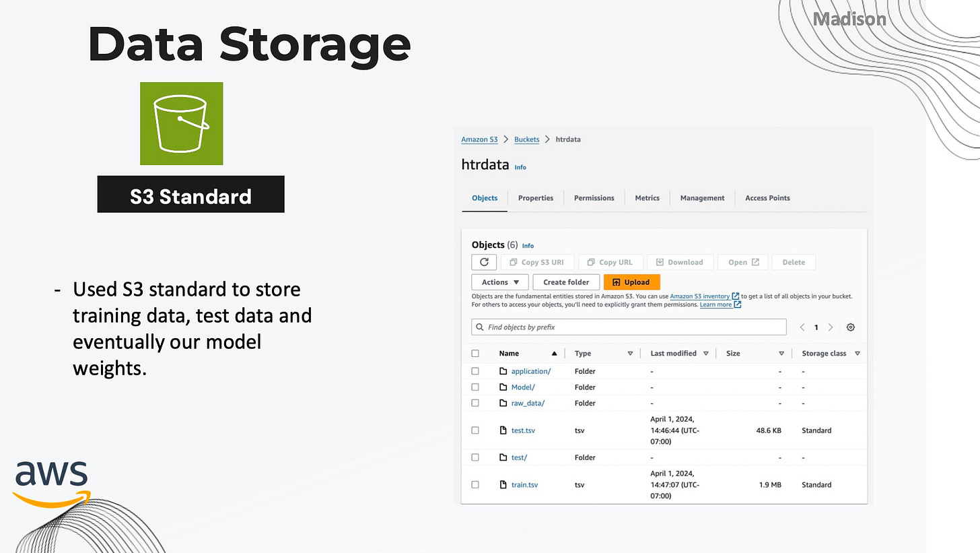
Task: Click the Open button
Action: click(743, 262)
